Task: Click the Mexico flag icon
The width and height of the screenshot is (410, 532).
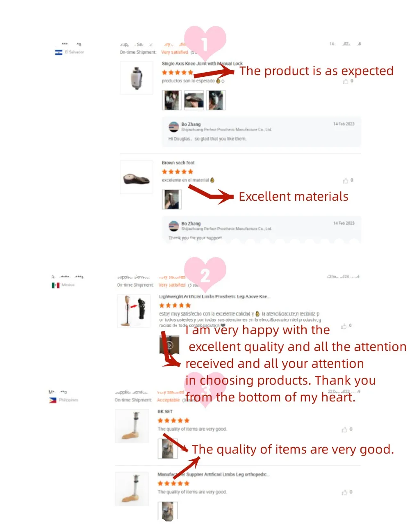Action: point(56,285)
